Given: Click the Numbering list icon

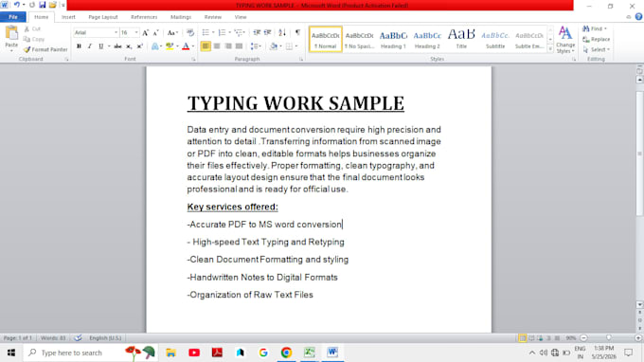Looking at the screenshot, I should click(x=223, y=33).
